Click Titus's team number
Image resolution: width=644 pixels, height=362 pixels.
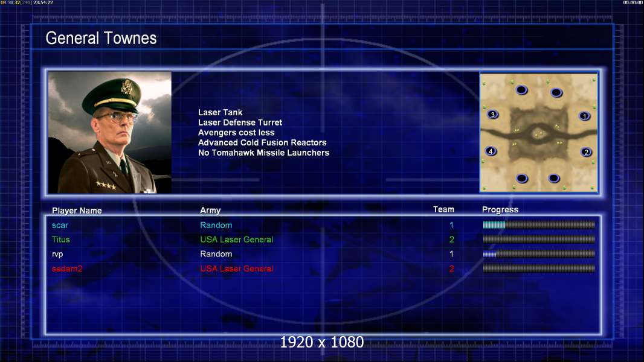451,240
